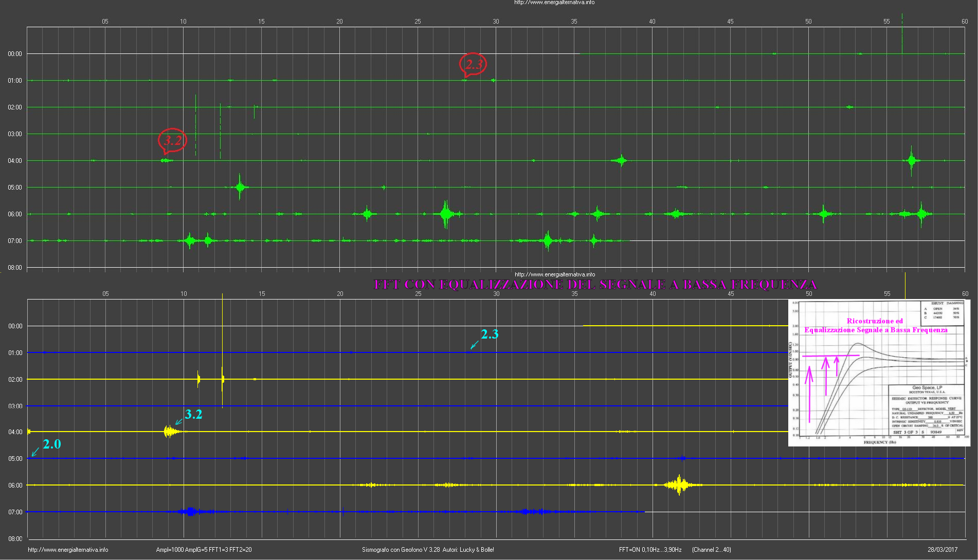Click the green burst near minute 33 on 07:00 trace
The height and width of the screenshot is (560, 978).
(x=548, y=240)
